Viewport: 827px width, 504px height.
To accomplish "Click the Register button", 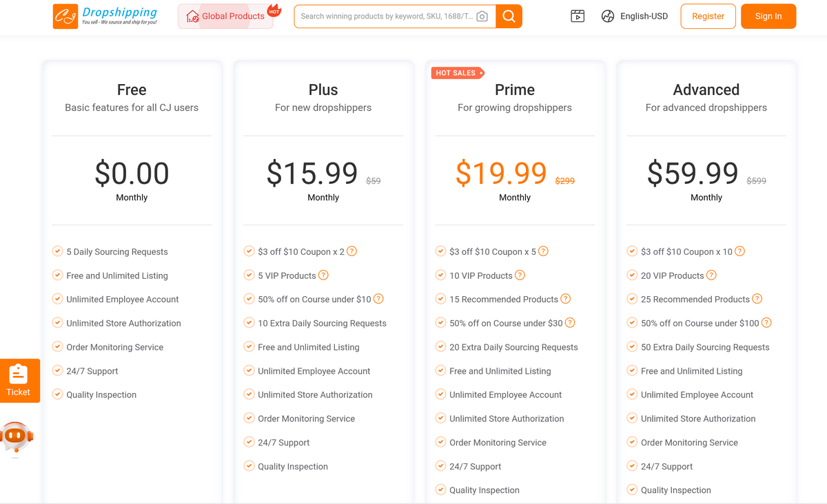I will point(708,15).
